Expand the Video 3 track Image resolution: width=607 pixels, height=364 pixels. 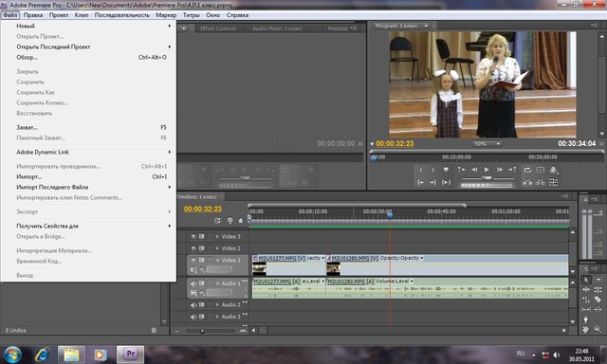(x=217, y=236)
